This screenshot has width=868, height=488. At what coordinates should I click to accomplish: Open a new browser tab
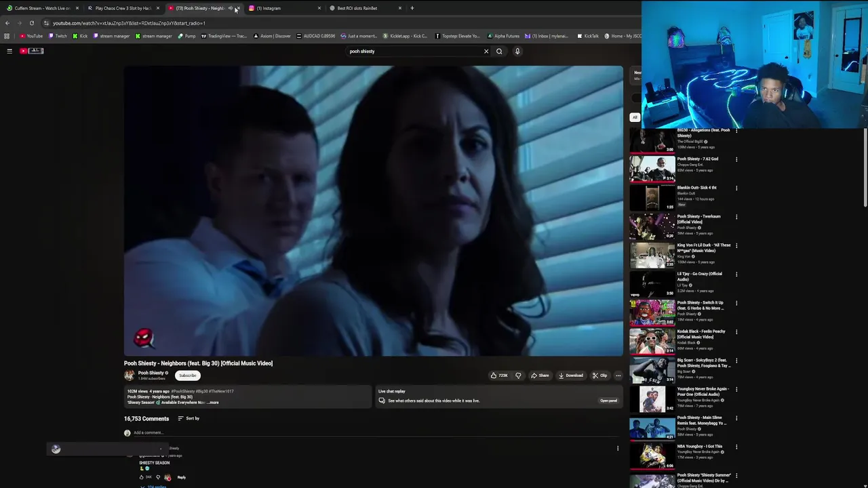click(x=412, y=8)
